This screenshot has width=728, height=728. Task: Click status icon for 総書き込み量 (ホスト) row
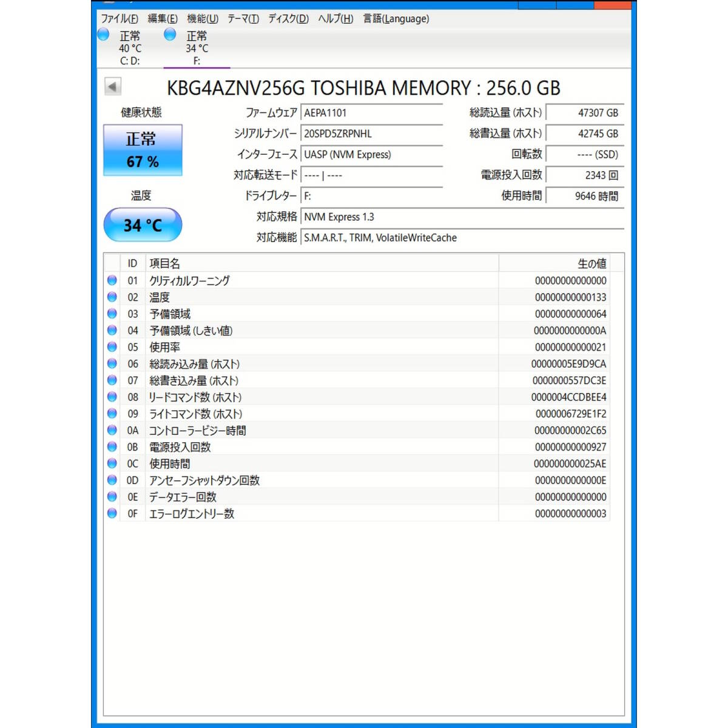coord(112,380)
